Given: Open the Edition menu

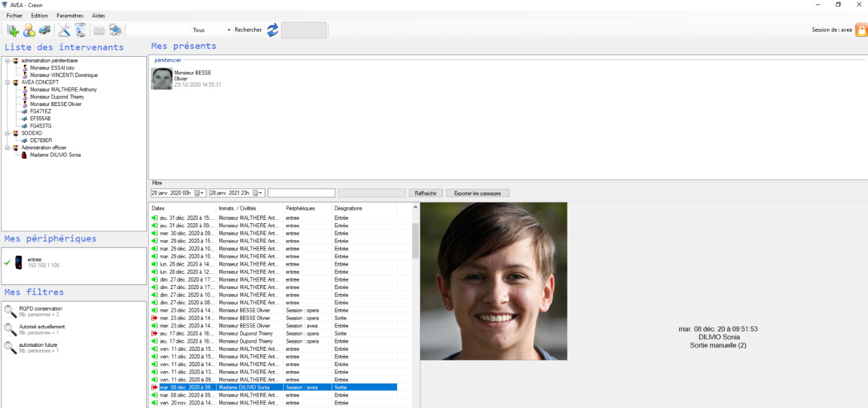Looking at the screenshot, I should coord(40,16).
